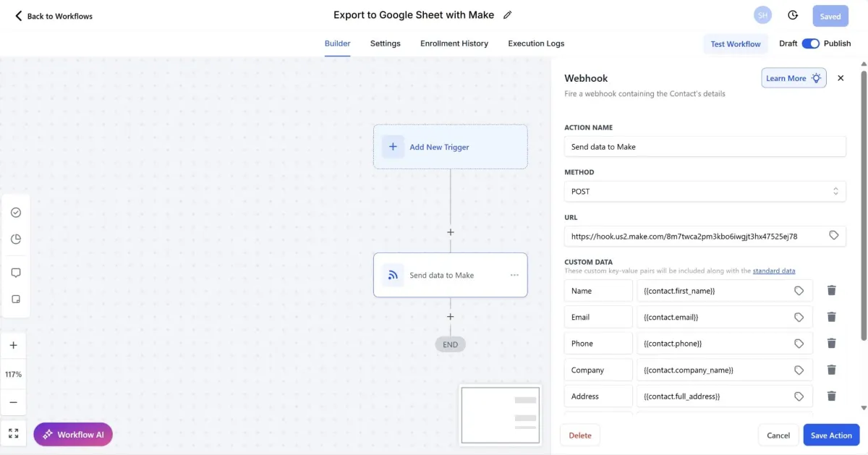Click the Save Action button

click(x=831, y=435)
